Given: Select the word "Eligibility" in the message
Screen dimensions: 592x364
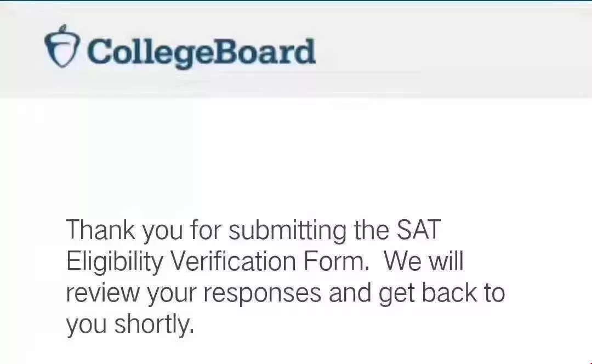Looking at the screenshot, I should [x=115, y=261].
